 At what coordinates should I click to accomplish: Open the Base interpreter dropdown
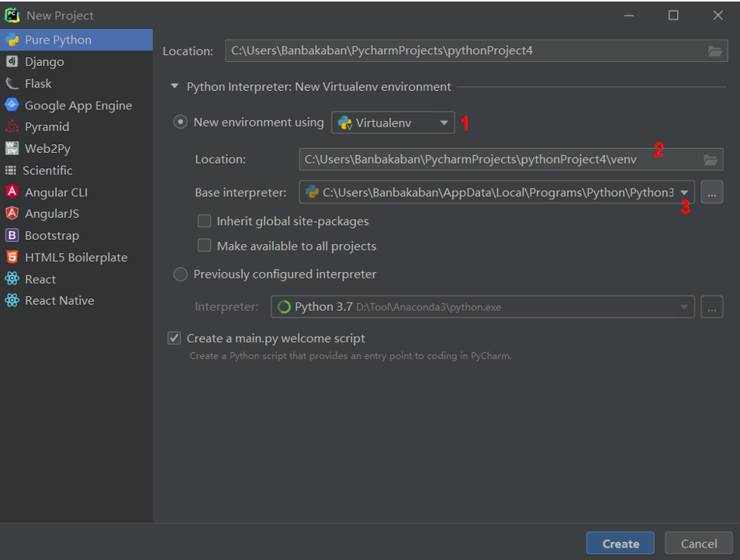(x=496, y=192)
